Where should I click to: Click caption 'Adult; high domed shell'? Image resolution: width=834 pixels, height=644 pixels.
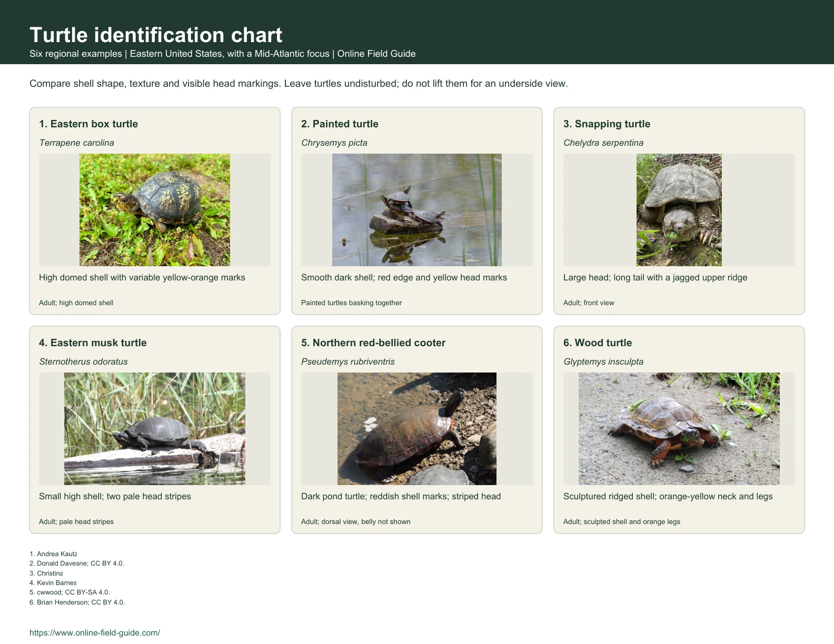(x=76, y=303)
